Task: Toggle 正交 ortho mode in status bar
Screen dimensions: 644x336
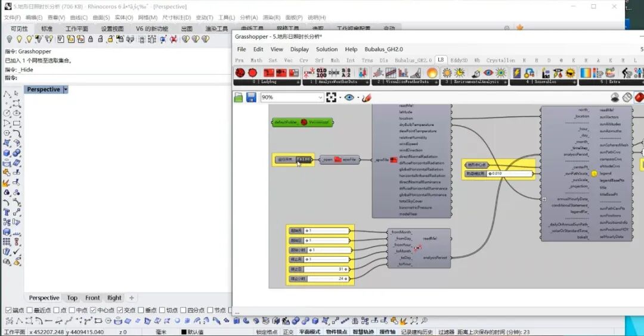Action: (x=289, y=332)
